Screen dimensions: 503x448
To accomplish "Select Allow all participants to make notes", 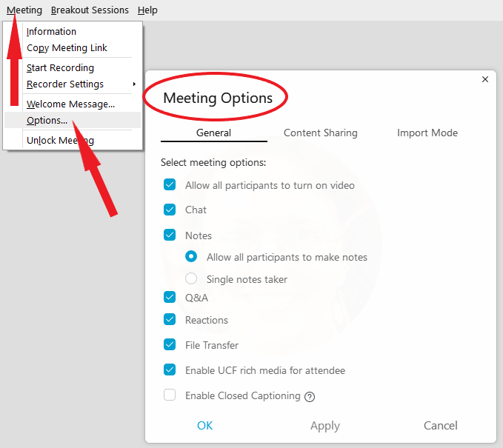I will coord(191,256).
